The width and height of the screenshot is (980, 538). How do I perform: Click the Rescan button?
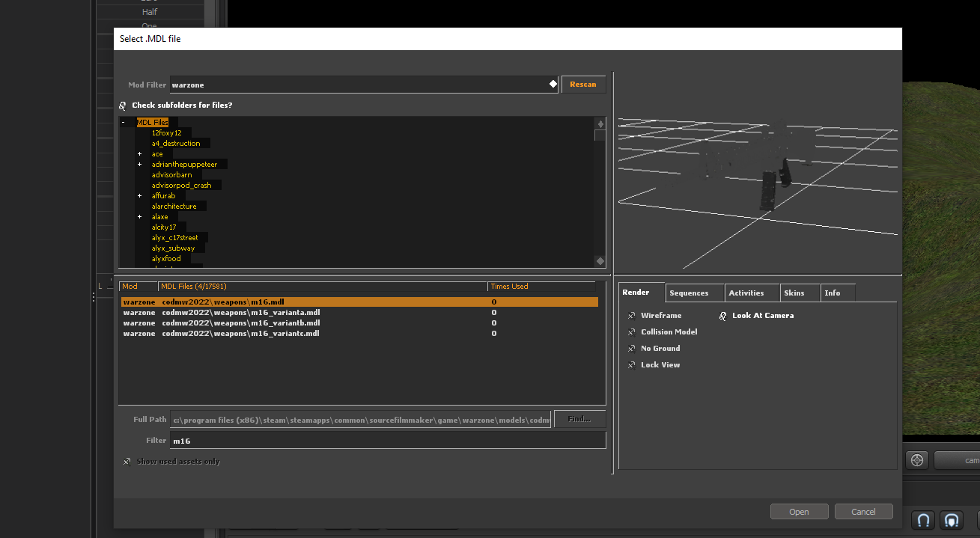coord(583,85)
